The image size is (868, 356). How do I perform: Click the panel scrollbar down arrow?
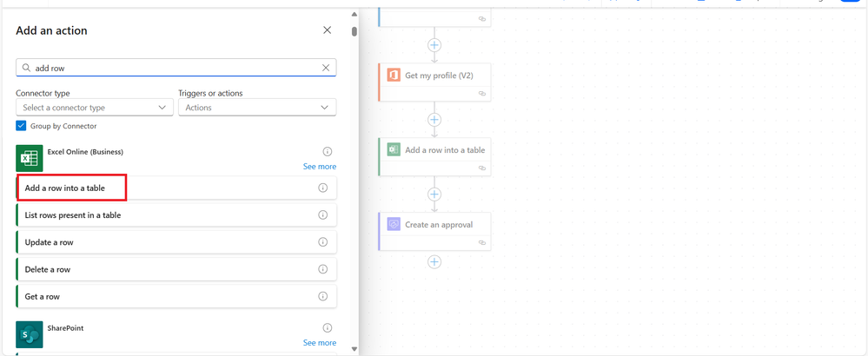point(354,349)
